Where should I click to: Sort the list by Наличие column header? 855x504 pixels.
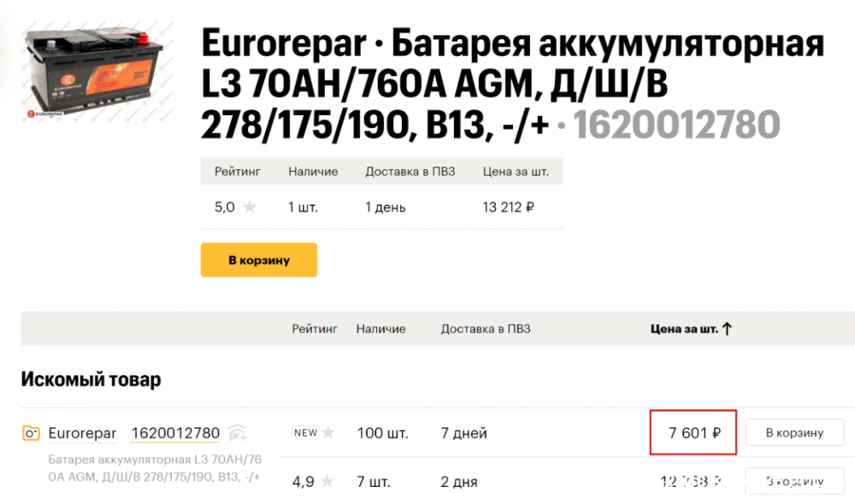[380, 329]
